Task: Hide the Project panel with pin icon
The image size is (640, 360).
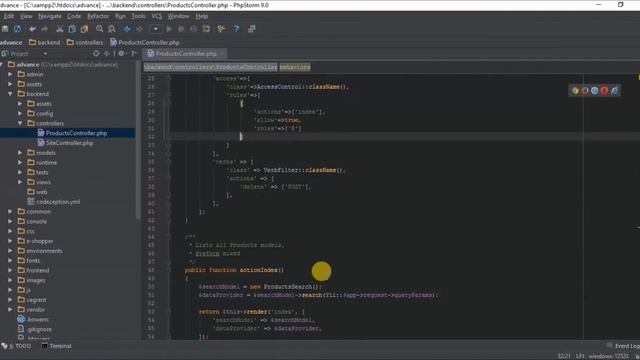Action: click(x=134, y=53)
